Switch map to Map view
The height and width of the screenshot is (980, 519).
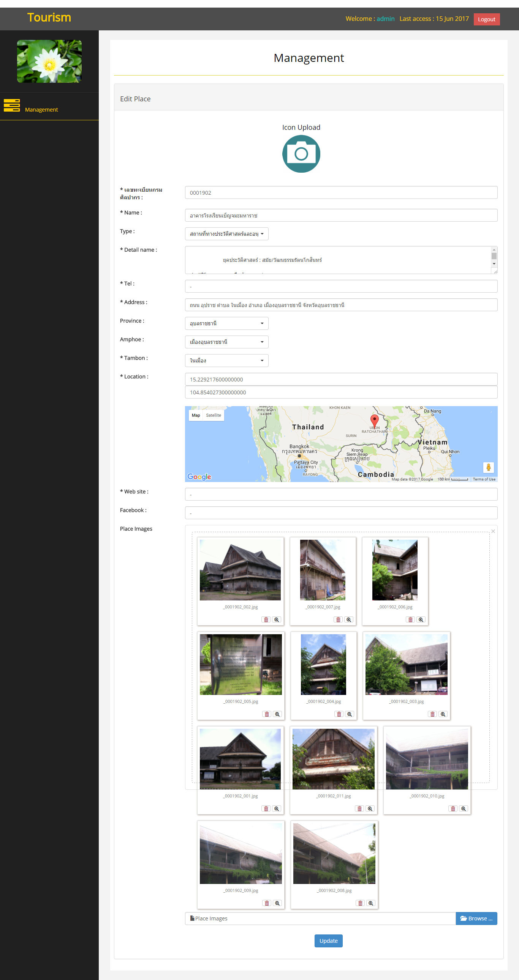click(196, 416)
